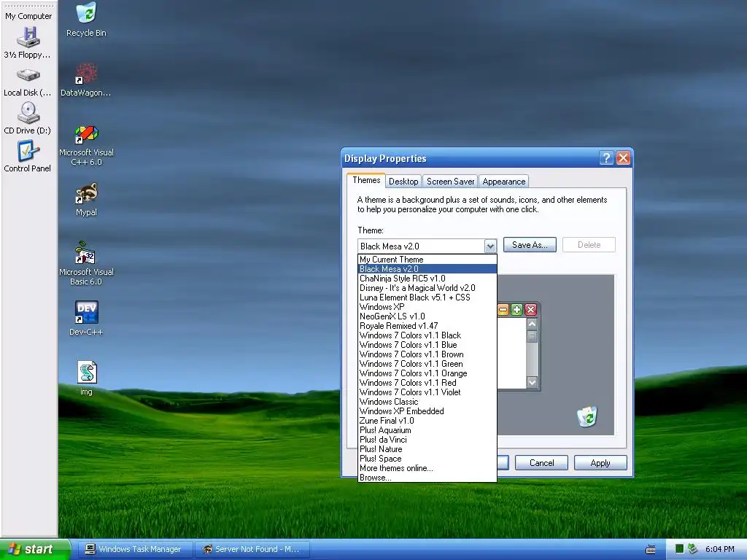Choose Plus! Aquarium theme
Screen dimensions: 747x560
(427, 430)
